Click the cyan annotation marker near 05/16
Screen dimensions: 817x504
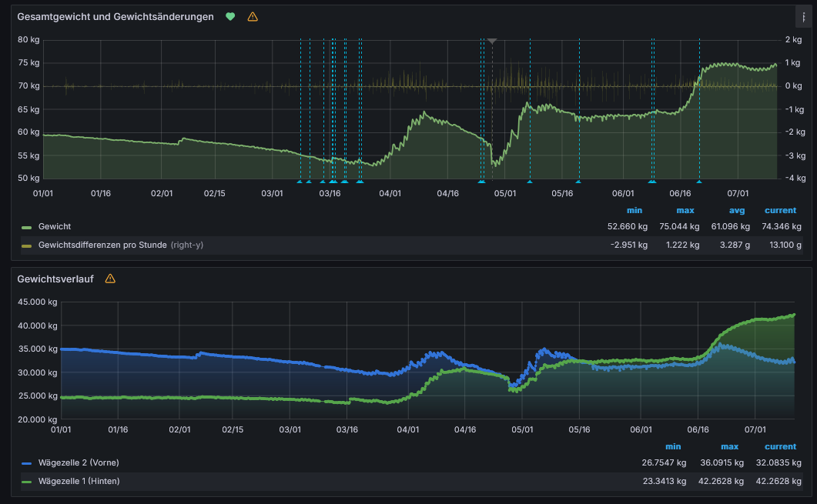(x=578, y=182)
